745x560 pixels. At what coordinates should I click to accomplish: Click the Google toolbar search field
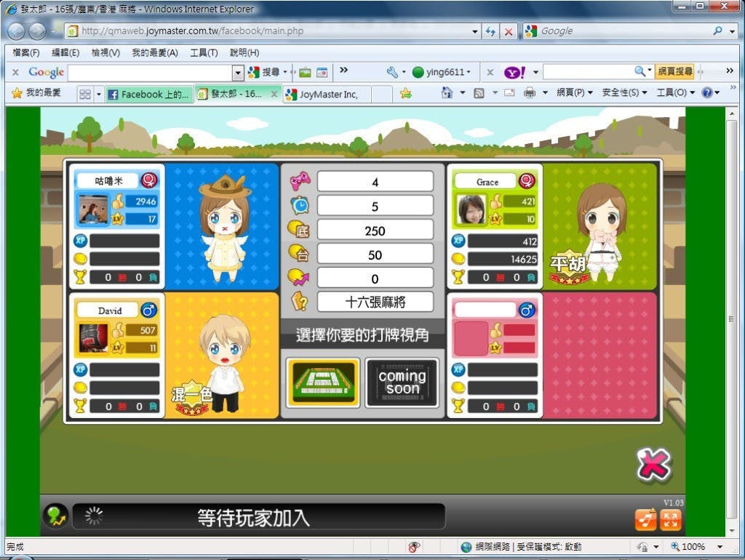(x=150, y=73)
